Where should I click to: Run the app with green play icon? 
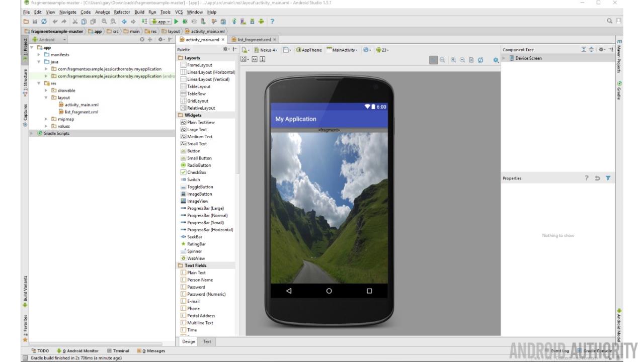coord(176,22)
